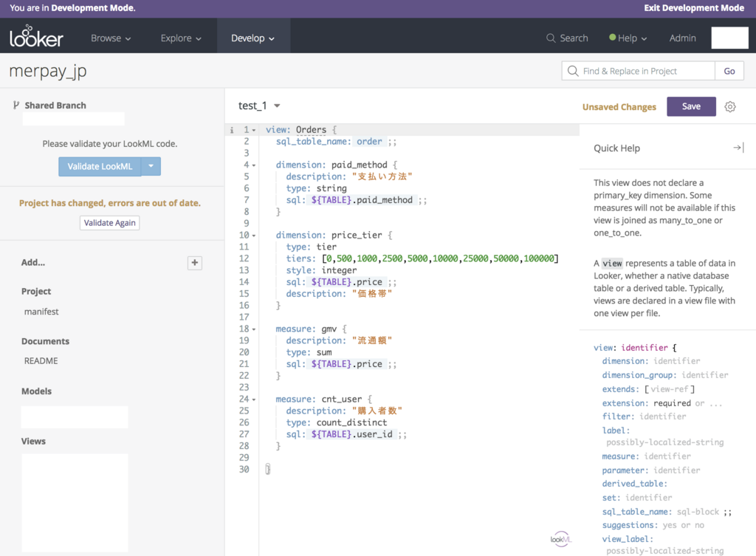Click the plus icon beside Add...
This screenshot has height=556, width=756.
coord(195,263)
